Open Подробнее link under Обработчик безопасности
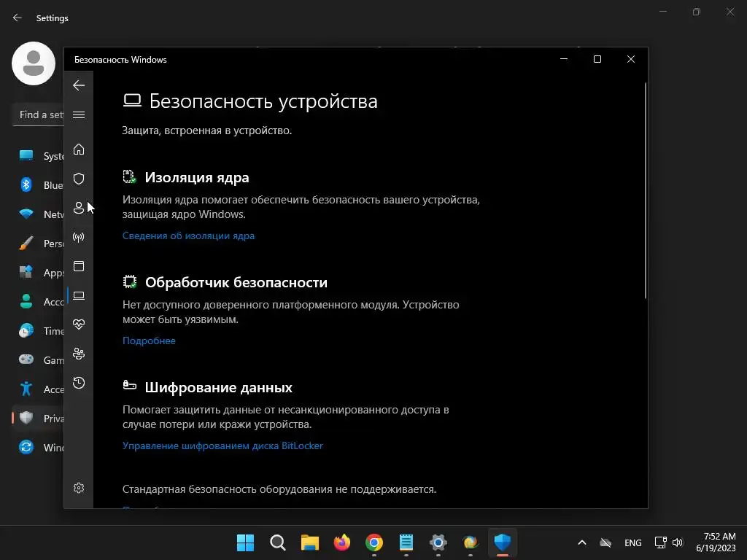 pyautogui.click(x=149, y=341)
